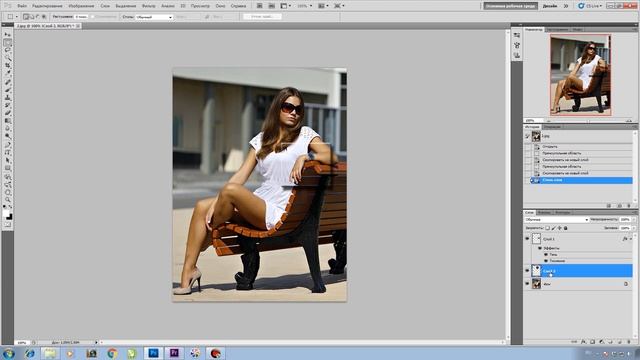Hide the Слой 2 layer
The image size is (640, 360).
pos(527,271)
